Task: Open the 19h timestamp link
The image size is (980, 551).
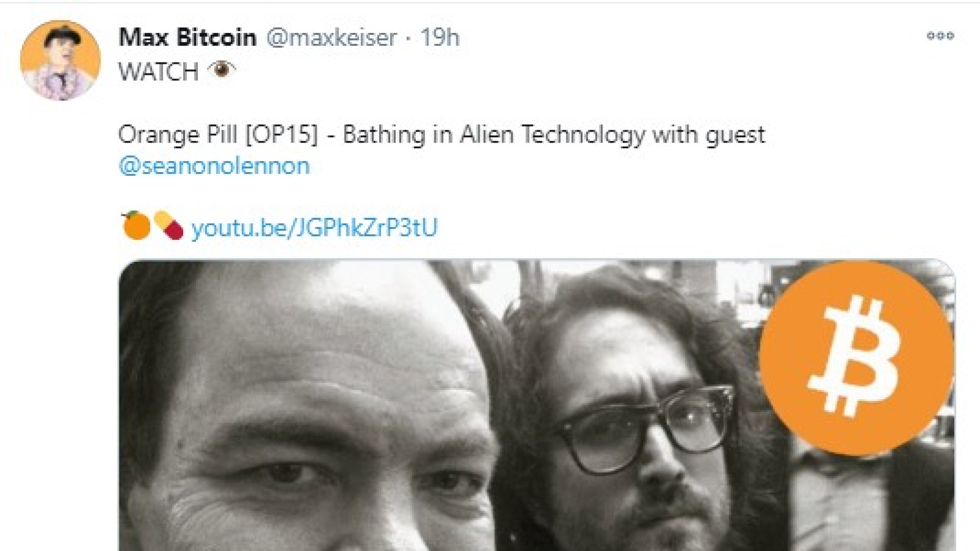Action: 440,38
